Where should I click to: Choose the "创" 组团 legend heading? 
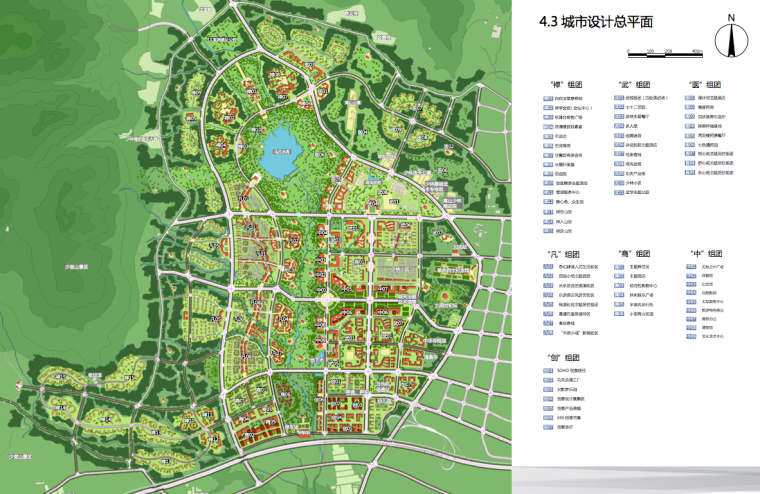pos(565,357)
